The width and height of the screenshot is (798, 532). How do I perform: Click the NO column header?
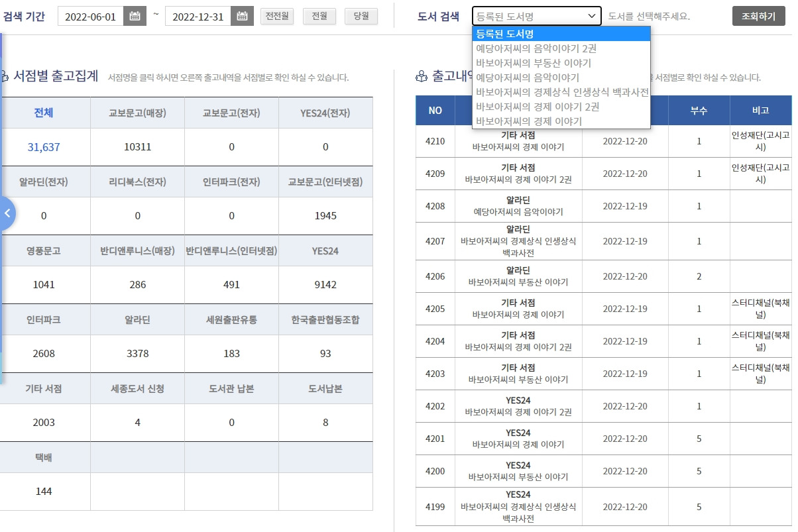[435, 111]
